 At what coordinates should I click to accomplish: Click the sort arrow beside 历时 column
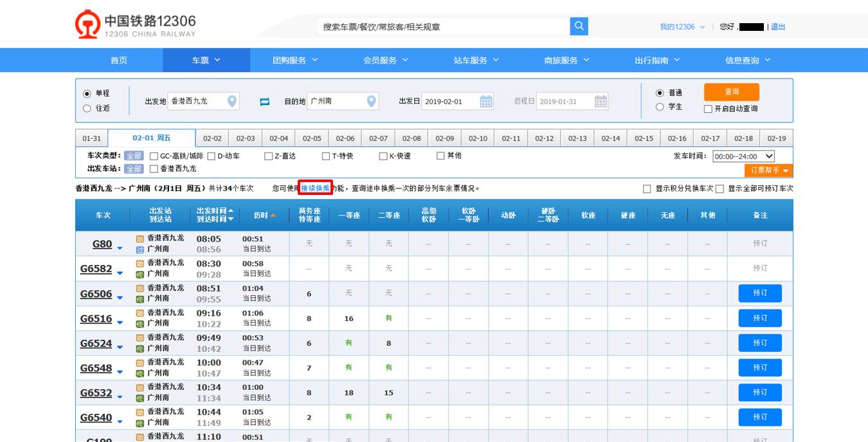click(x=273, y=215)
